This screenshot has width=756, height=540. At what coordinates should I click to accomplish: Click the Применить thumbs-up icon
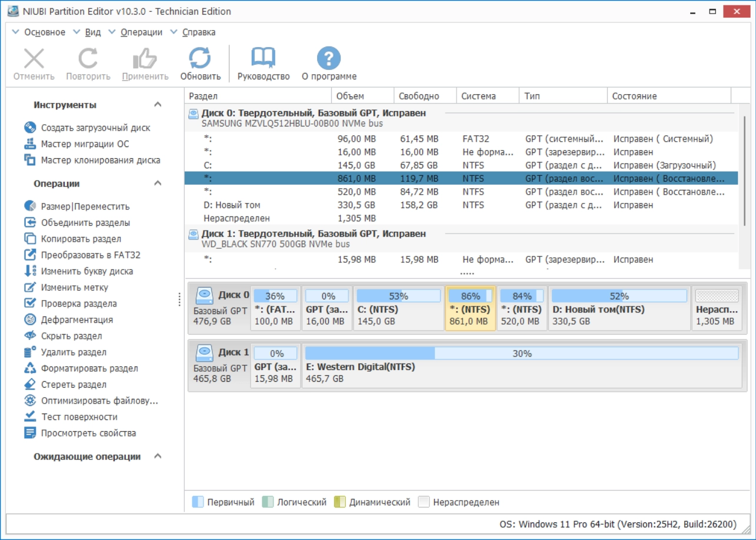[x=145, y=59]
